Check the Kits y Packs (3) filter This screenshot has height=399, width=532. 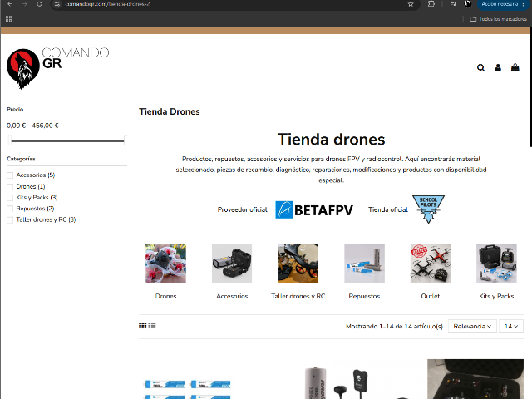[10, 198]
